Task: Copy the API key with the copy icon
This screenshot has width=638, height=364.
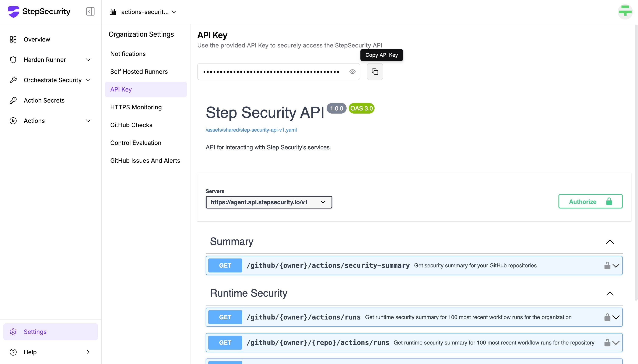Action: pos(375,71)
